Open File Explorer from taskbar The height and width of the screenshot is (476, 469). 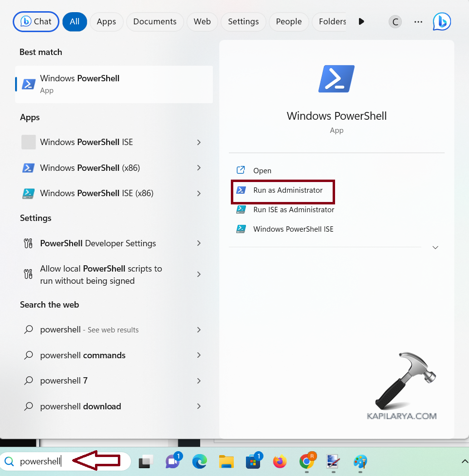[x=226, y=462]
